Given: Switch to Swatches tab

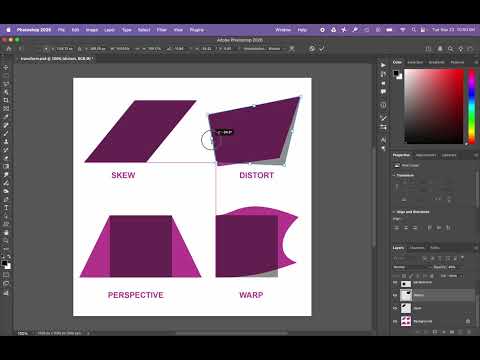Looking at the screenshot, I should click(415, 62).
